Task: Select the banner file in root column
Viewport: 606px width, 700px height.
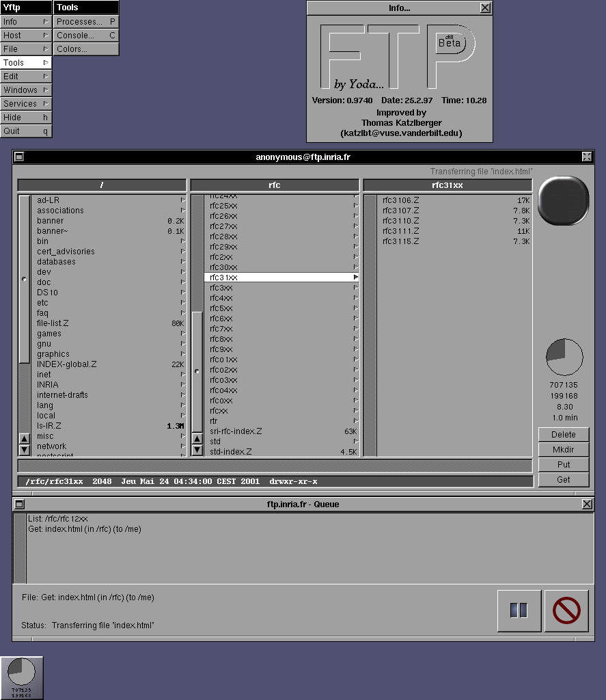Action: (x=109, y=221)
